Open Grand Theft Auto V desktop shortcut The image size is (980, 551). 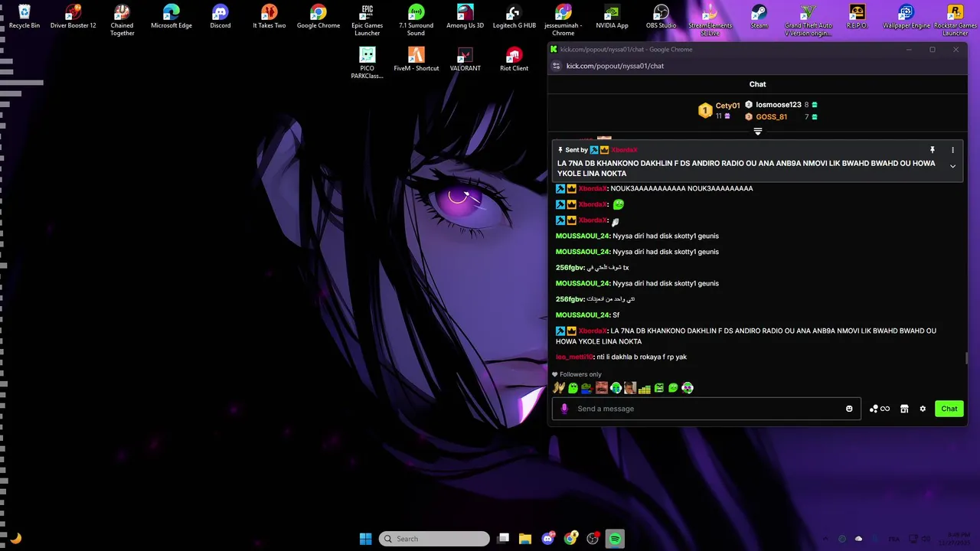(x=808, y=20)
